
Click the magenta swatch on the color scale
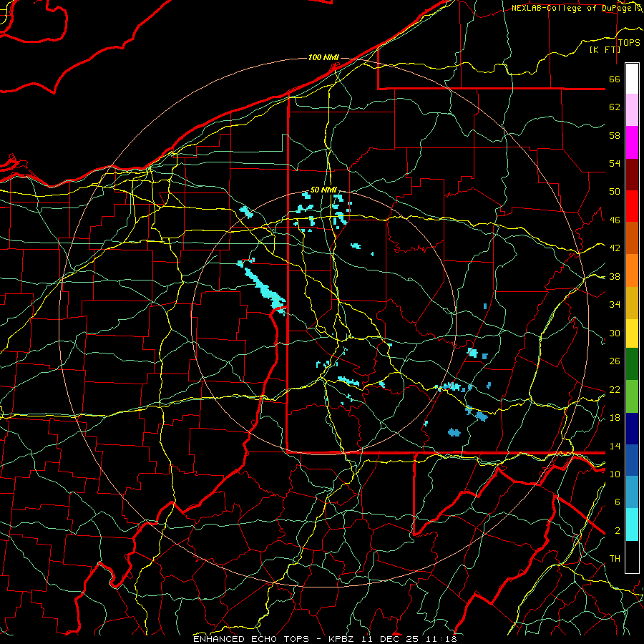tap(632, 142)
